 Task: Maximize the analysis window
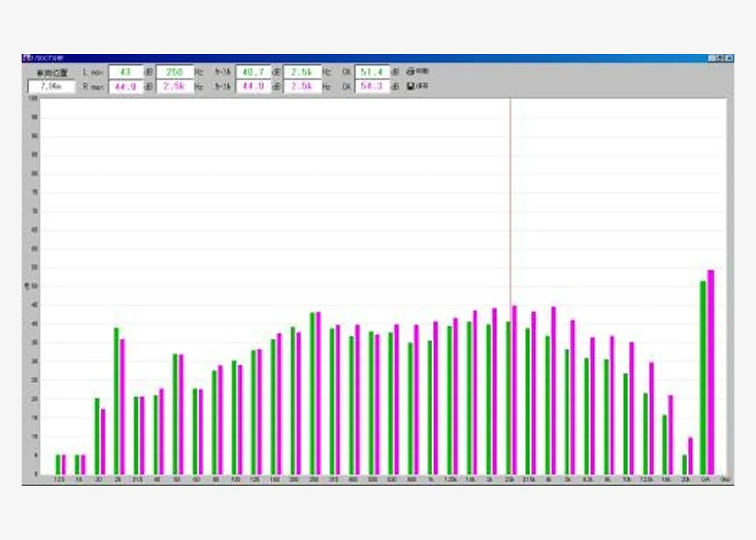tap(720, 58)
